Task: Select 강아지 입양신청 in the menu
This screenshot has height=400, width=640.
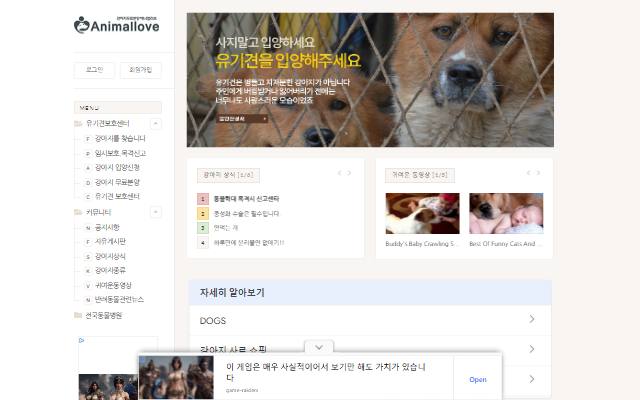Action: pyautogui.click(x=117, y=168)
